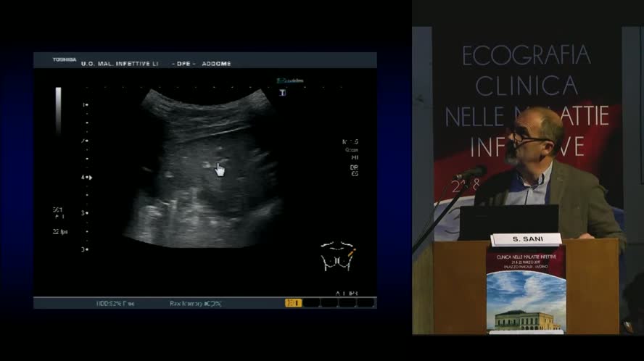Click the body mark probe position icon
The image size is (644, 361).
[337, 255]
